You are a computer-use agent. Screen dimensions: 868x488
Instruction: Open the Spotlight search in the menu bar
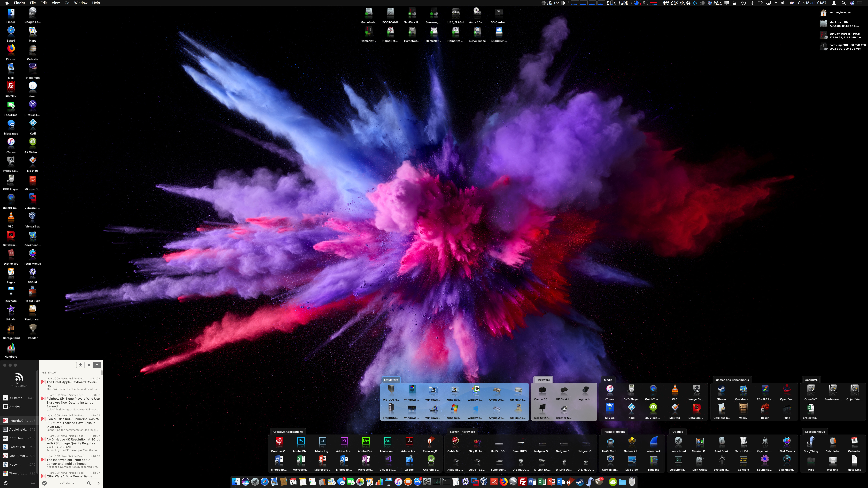point(843,3)
